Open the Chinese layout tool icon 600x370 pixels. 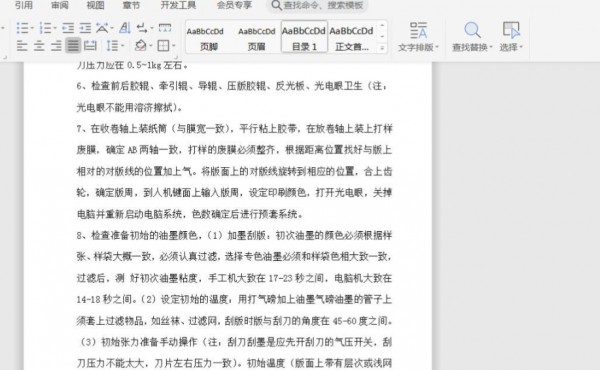click(102, 28)
